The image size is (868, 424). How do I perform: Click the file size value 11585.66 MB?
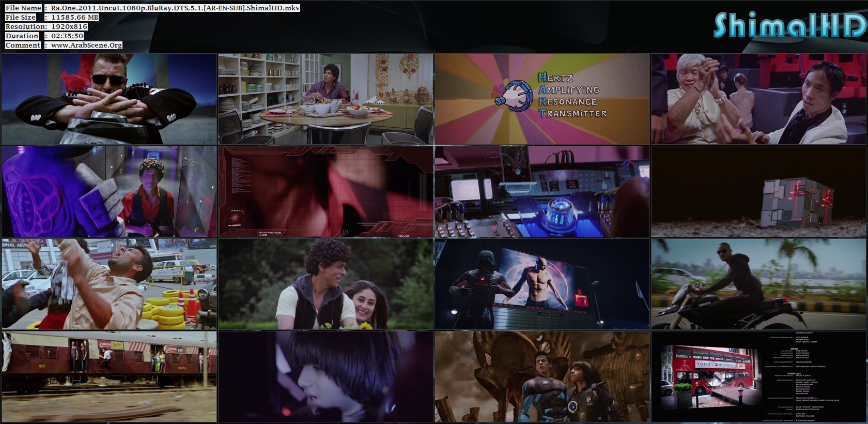[75, 17]
